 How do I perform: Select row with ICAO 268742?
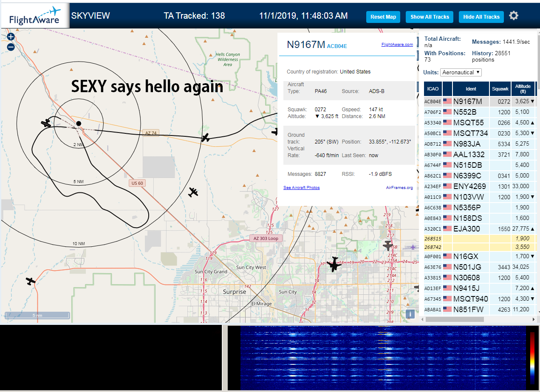[480, 247]
